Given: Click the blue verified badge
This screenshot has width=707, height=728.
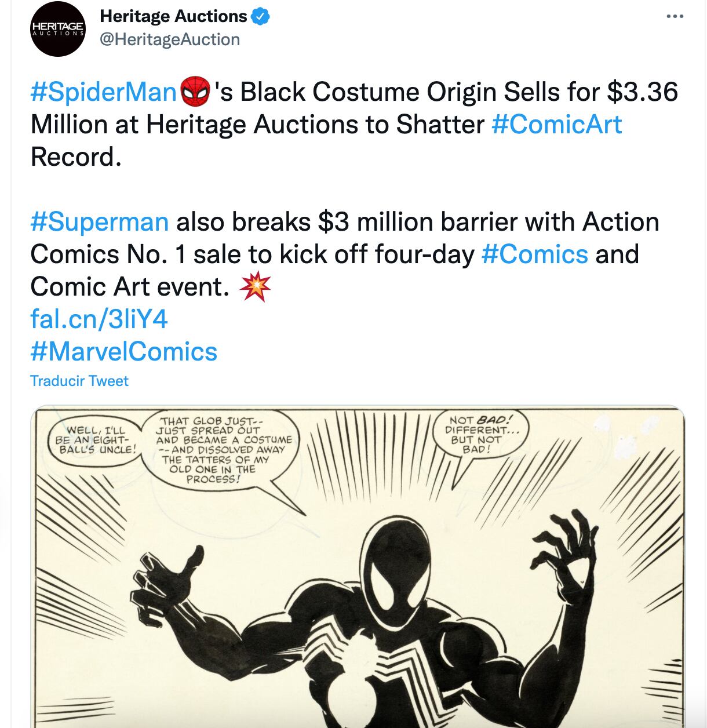Looking at the screenshot, I should [x=261, y=17].
